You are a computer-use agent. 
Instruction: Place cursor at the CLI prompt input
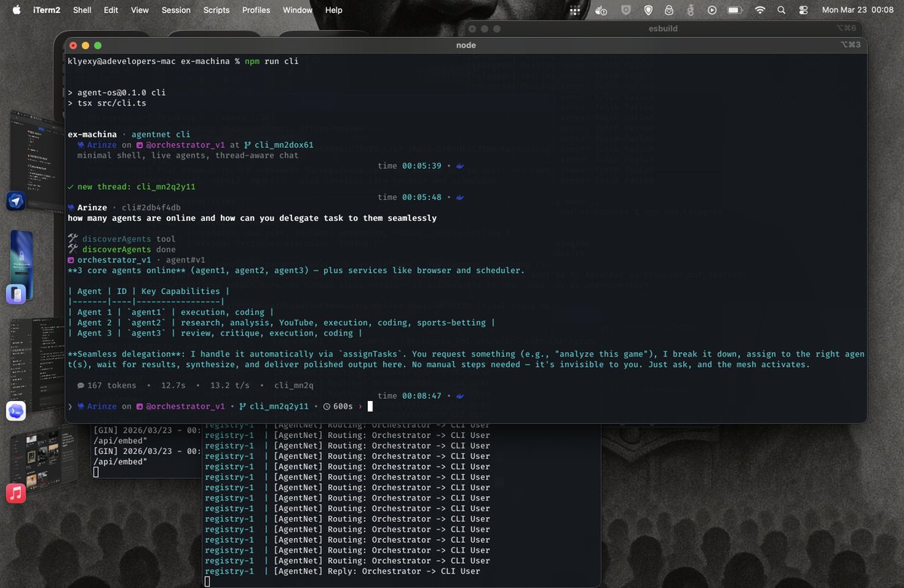pos(370,406)
